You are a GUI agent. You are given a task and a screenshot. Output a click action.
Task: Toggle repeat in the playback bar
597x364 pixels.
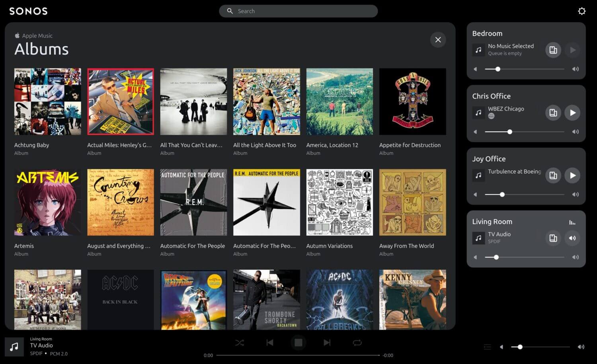[x=357, y=343]
